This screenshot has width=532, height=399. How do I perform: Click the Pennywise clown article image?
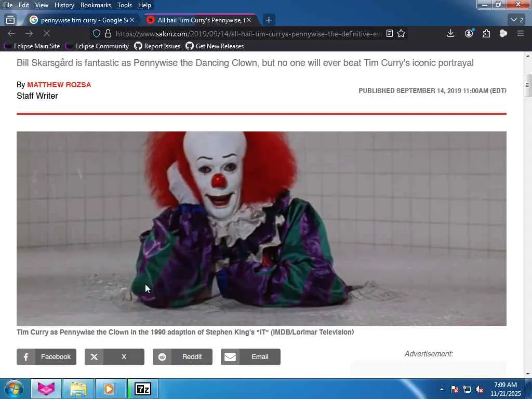261,229
